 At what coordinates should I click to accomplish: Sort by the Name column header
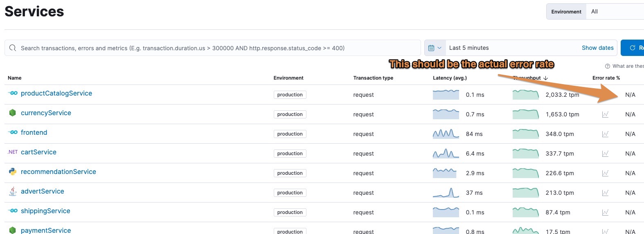point(15,78)
